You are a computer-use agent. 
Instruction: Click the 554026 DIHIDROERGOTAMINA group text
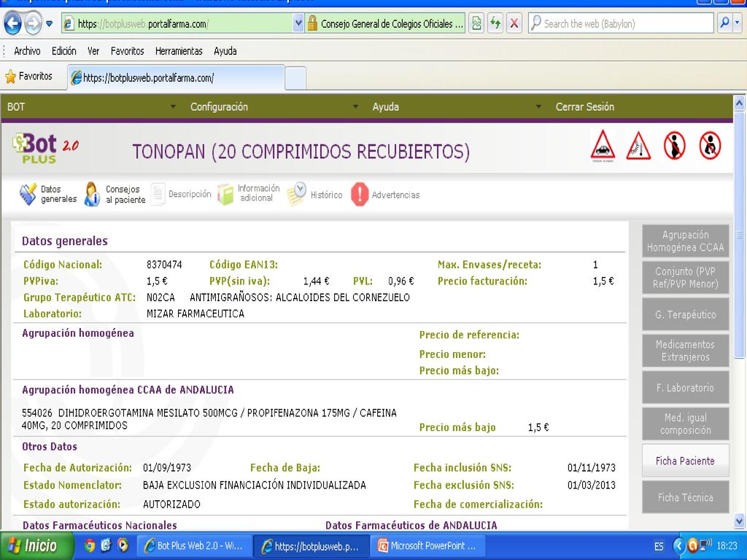209,419
